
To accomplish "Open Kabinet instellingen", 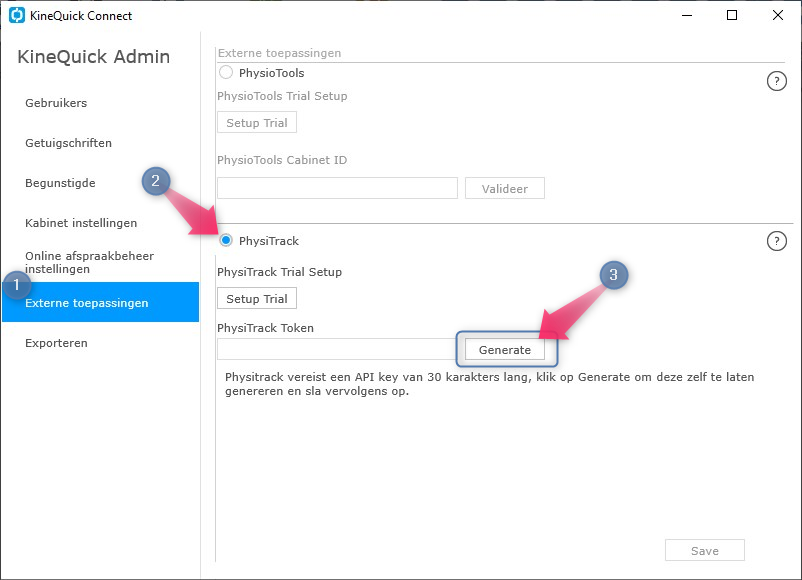I will click(81, 223).
